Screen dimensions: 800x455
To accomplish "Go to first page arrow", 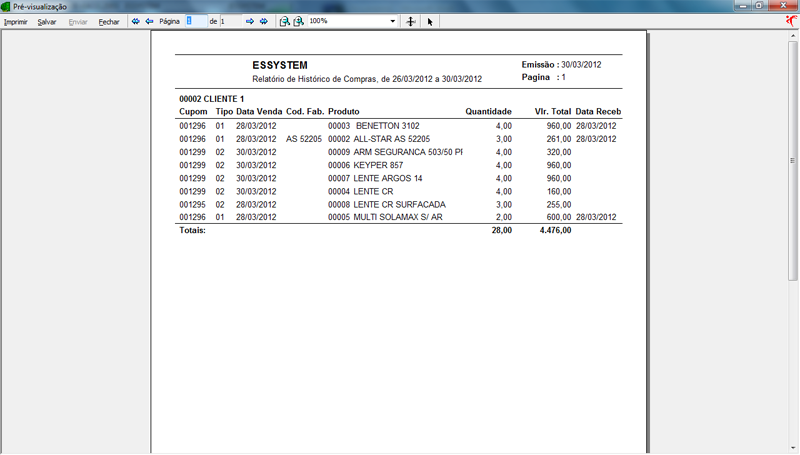I will 136,21.
